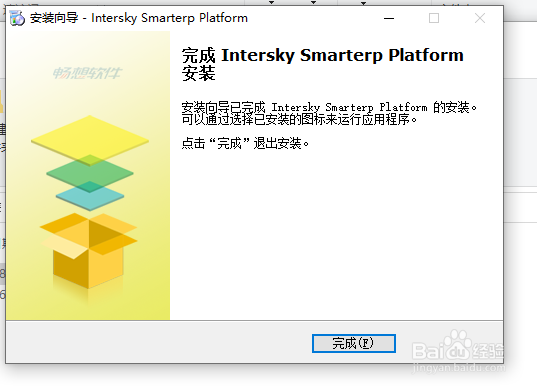
Task: Click the text 点击"完成"退出安装
Action: click(x=245, y=143)
